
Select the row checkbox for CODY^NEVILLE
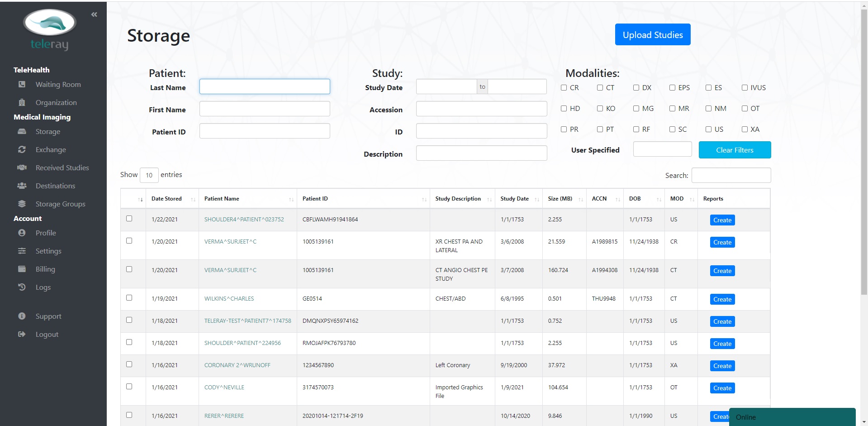129,387
